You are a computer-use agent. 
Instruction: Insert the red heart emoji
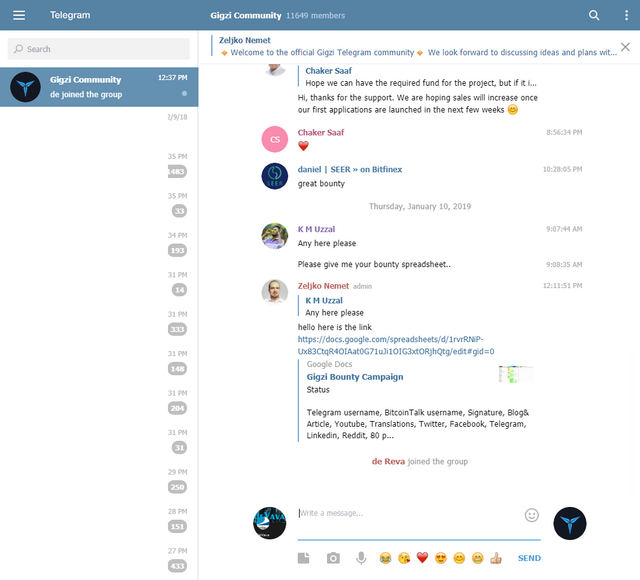[422, 558]
